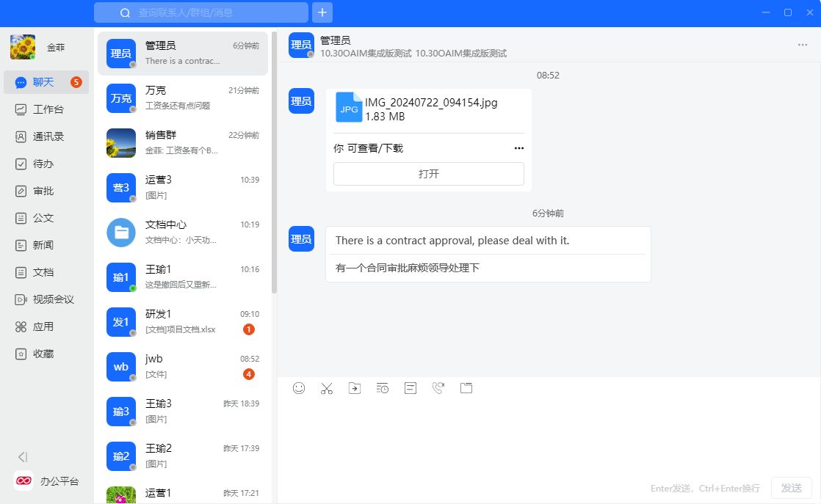Open the emoji picker in chat toolbar

[x=299, y=388]
